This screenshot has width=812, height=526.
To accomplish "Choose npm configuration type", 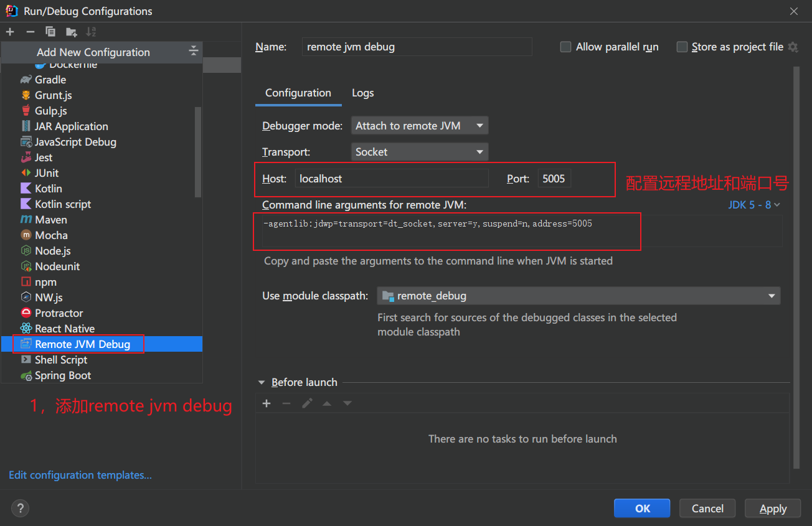I will click(x=101, y=282).
